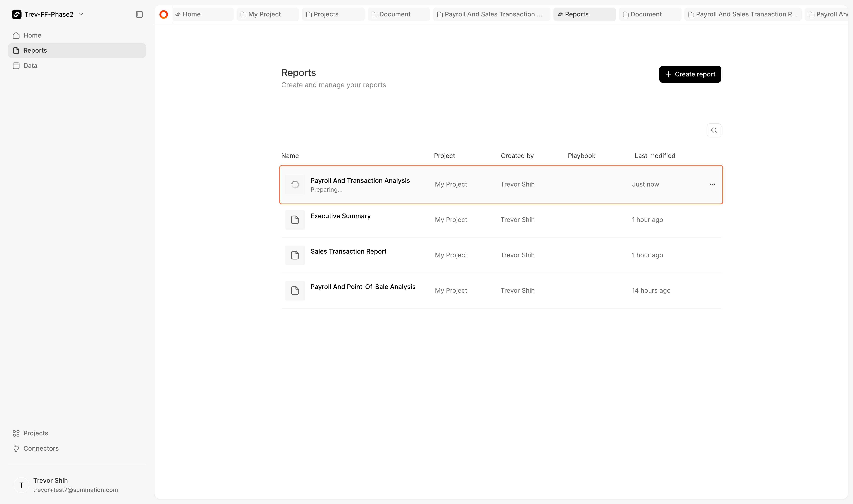This screenshot has width=853, height=504.
Task: Click 14 hours ago timestamp
Action: click(x=651, y=290)
